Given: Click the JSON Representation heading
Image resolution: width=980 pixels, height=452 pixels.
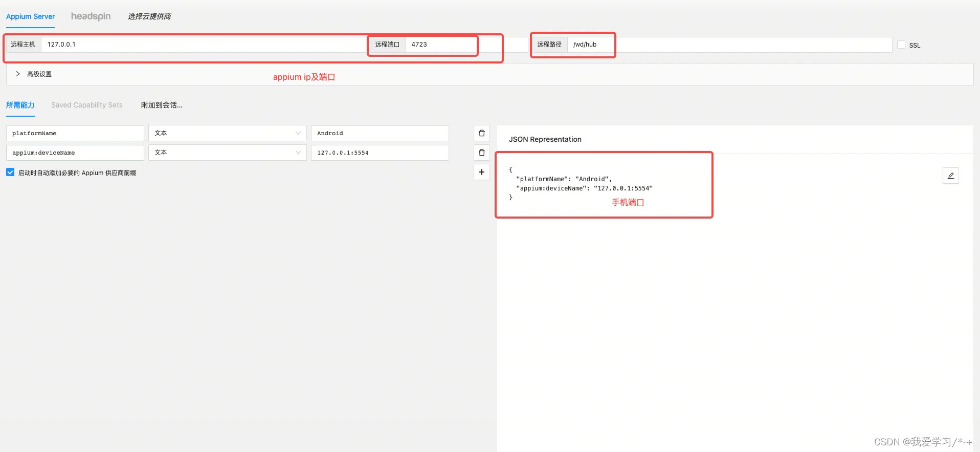Looking at the screenshot, I should tap(545, 139).
